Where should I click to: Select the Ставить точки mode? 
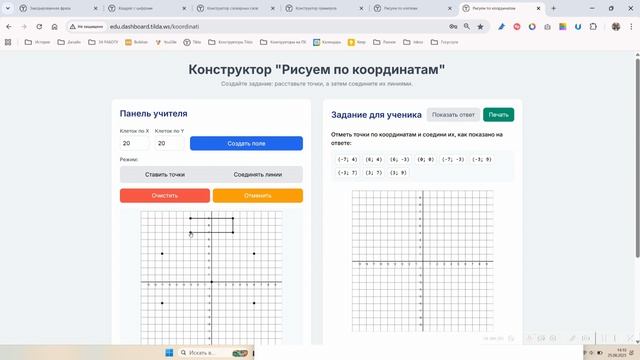[165, 174]
